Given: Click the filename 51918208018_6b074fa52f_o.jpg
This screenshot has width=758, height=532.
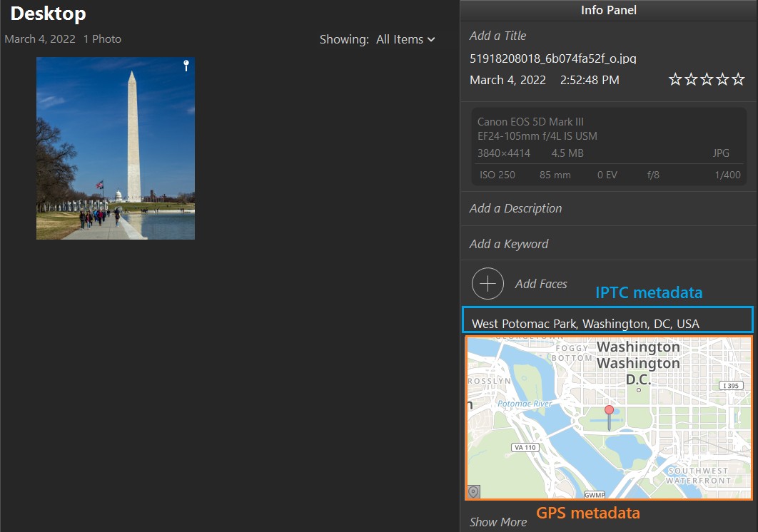Looking at the screenshot, I should 553,58.
